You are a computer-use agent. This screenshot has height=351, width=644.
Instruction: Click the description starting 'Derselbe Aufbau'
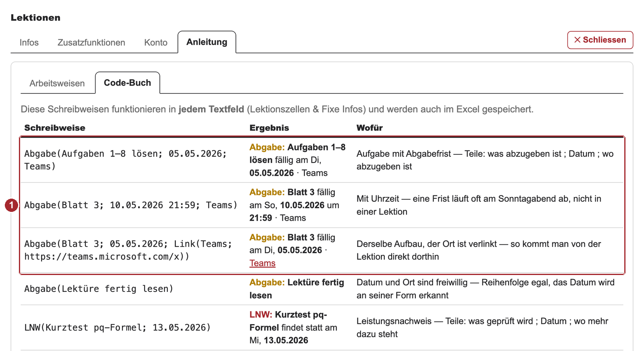[479, 250]
